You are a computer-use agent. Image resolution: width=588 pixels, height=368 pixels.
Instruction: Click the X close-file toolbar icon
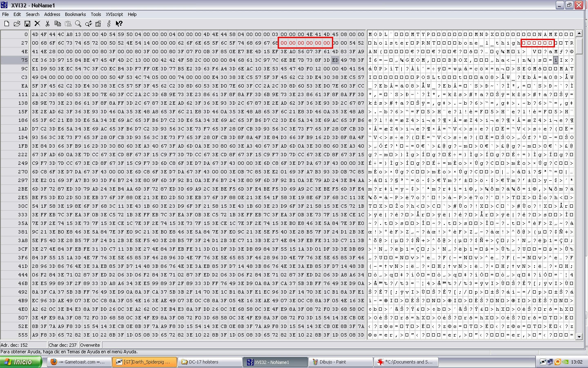click(x=37, y=24)
